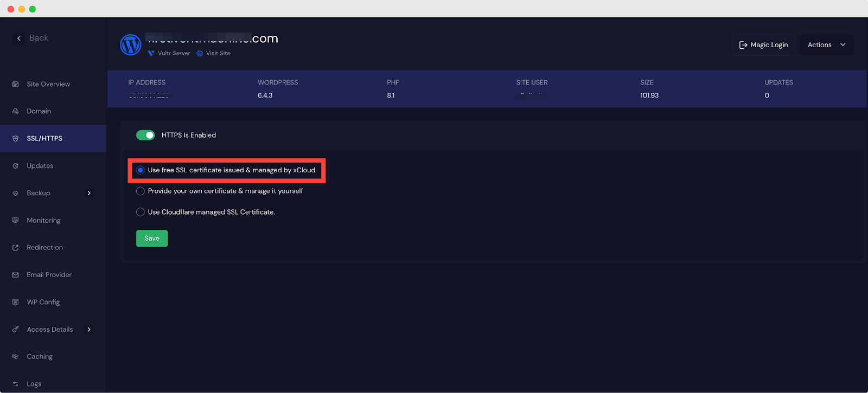Click the UPDATES count 0
Viewport: 868px width, 393px height.
point(767,95)
